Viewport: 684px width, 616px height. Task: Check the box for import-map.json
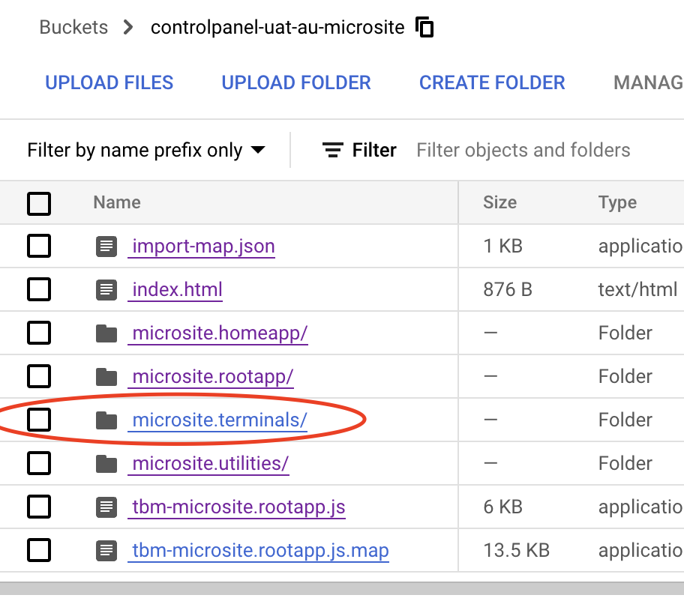[x=39, y=246]
